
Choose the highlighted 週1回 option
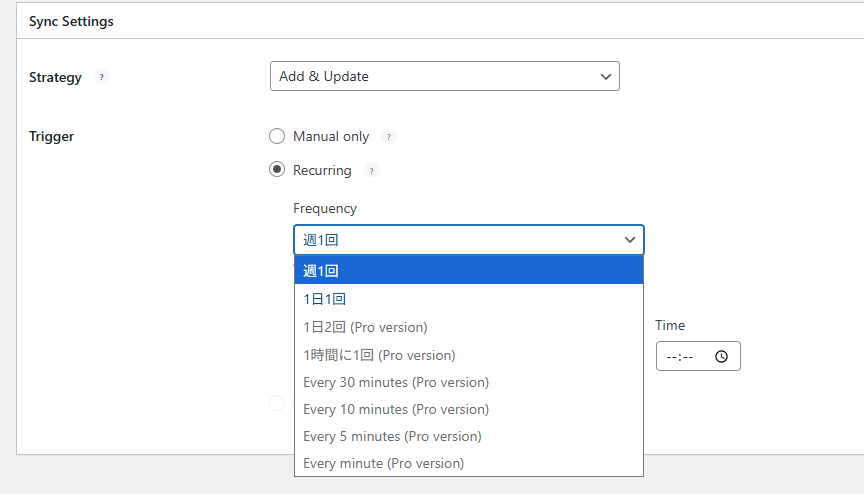click(x=468, y=271)
